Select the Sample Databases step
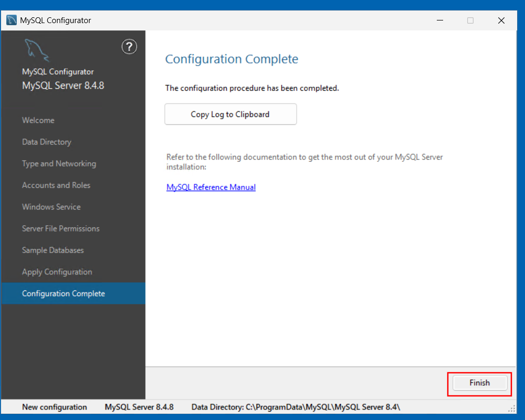525x420 pixels. coord(53,250)
